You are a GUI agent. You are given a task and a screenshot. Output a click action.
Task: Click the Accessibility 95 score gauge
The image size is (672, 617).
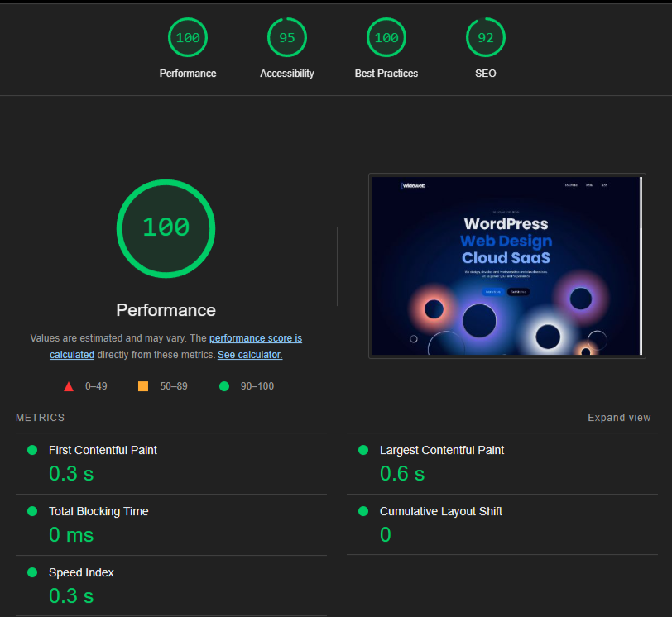point(287,38)
